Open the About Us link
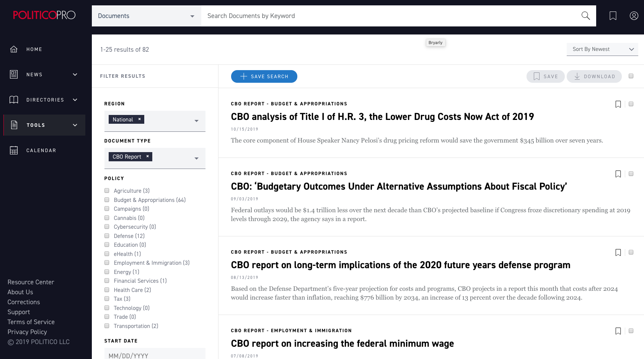 pyautogui.click(x=20, y=292)
